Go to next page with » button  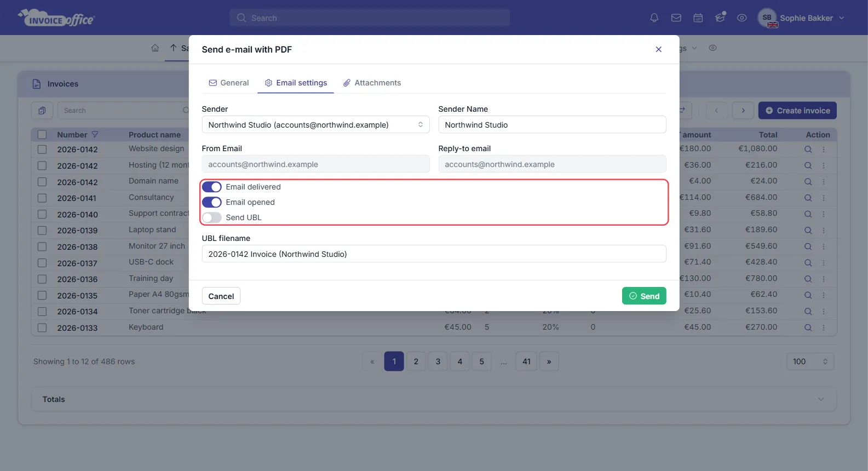point(549,361)
